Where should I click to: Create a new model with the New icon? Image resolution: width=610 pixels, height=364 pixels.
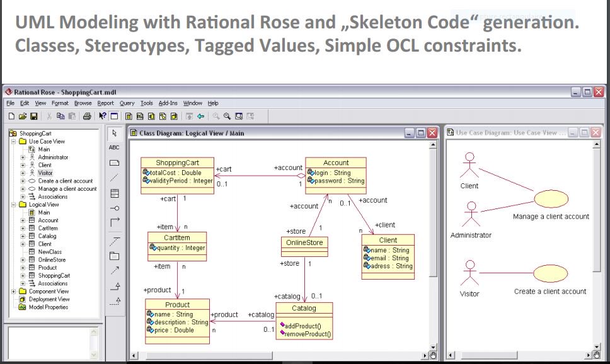pyautogui.click(x=12, y=116)
